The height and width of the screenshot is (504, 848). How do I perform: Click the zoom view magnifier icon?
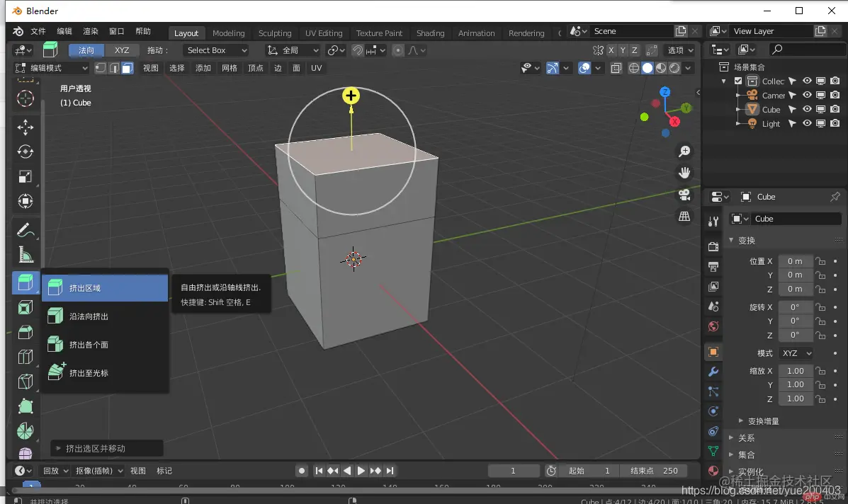pos(684,151)
